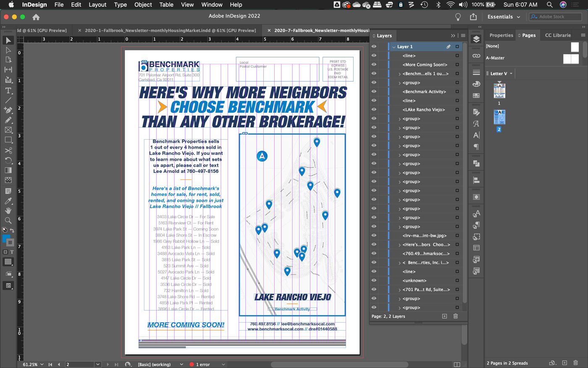Select the Page tool
The height and width of the screenshot is (368, 588).
[x=8, y=60]
